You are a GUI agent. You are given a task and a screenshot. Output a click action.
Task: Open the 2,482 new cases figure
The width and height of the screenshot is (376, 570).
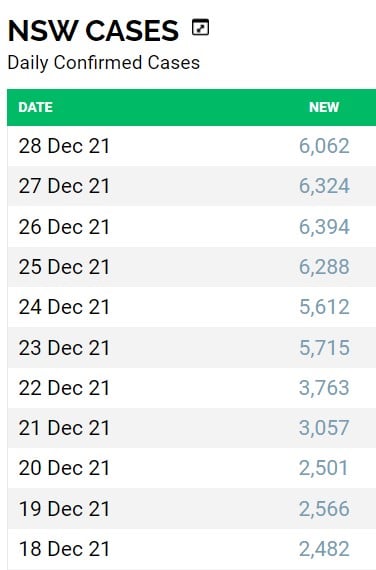point(324,549)
